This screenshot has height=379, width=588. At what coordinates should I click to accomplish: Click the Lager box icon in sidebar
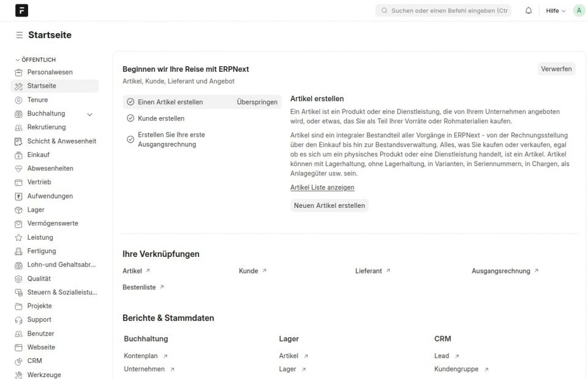[x=18, y=210]
